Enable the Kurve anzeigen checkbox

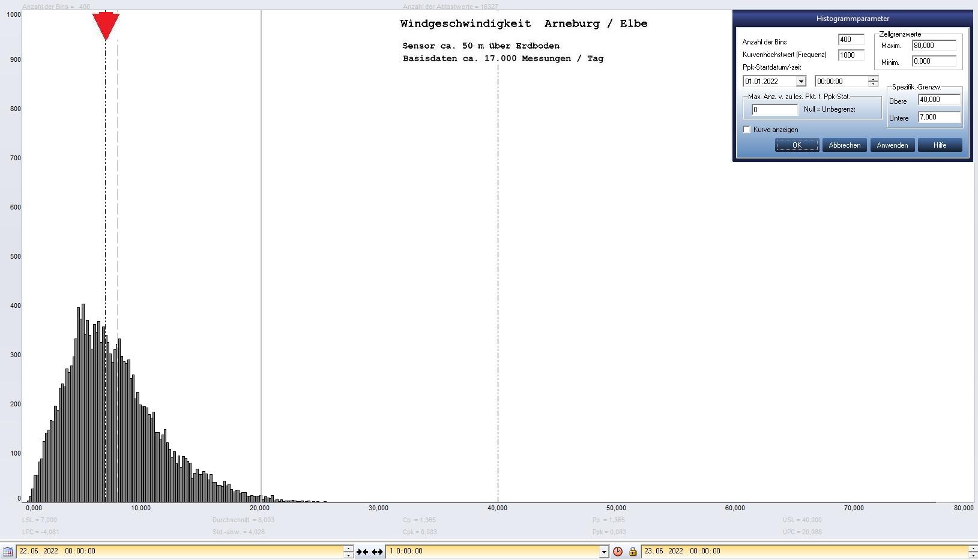[x=747, y=130]
